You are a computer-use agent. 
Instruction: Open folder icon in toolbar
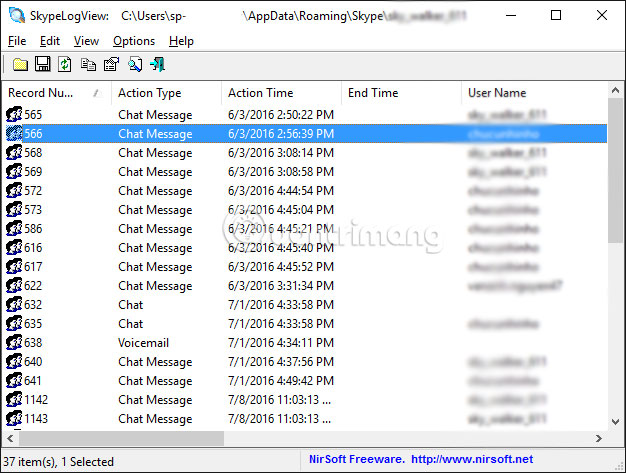(20, 64)
